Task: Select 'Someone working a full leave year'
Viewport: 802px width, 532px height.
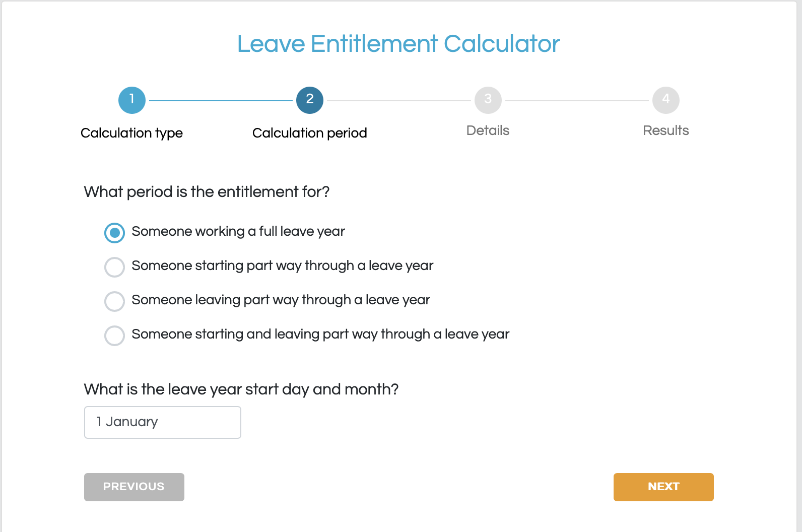Action: point(114,233)
